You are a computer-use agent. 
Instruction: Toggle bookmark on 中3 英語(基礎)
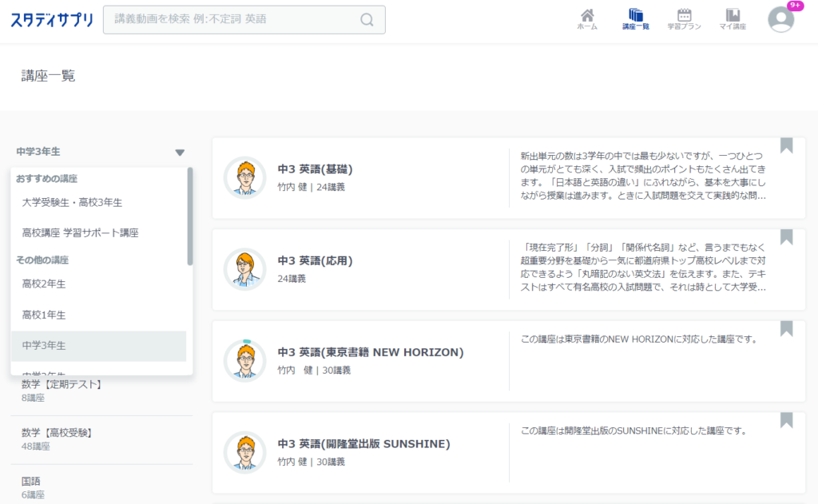coord(786,145)
